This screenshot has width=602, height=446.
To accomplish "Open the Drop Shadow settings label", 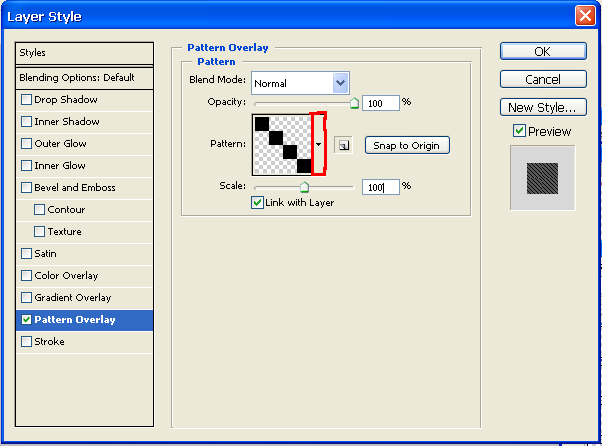I will [66, 100].
